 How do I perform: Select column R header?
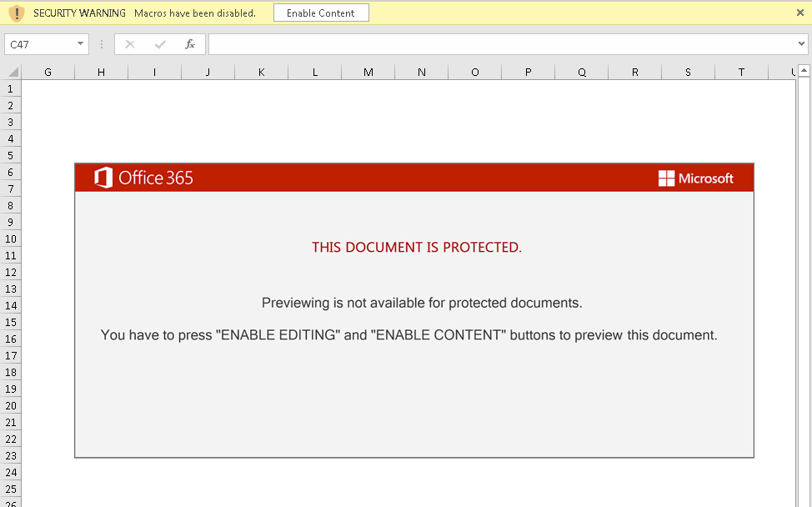pos(635,73)
